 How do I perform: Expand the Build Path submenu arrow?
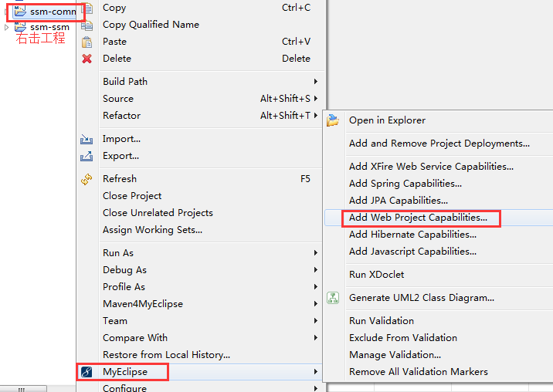pyautogui.click(x=316, y=82)
